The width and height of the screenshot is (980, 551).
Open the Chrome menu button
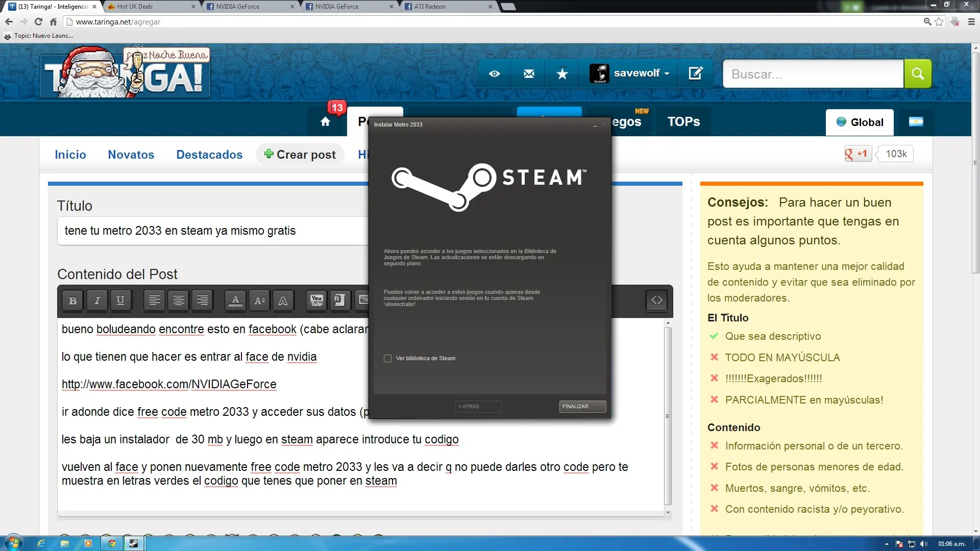pos(971,21)
